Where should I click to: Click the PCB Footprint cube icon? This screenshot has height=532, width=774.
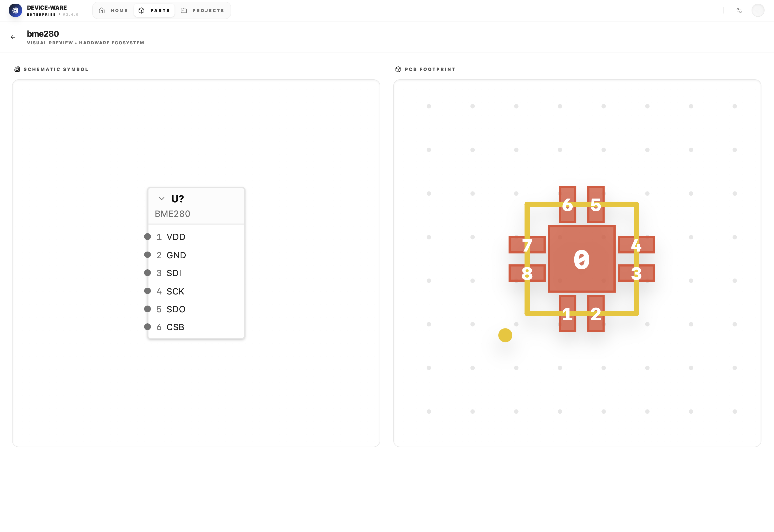pyautogui.click(x=398, y=69)
